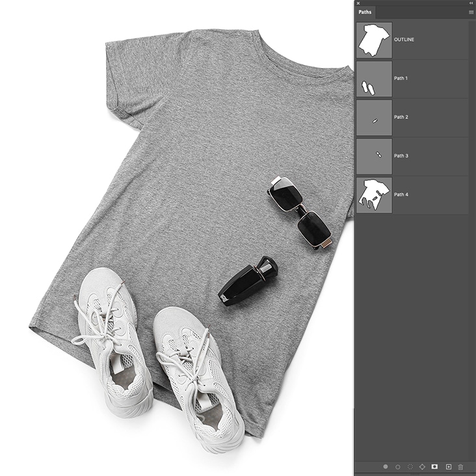Fill path with foreground color icon
The height and width of the screenshot is (476, 476).
tap(386, 467)
